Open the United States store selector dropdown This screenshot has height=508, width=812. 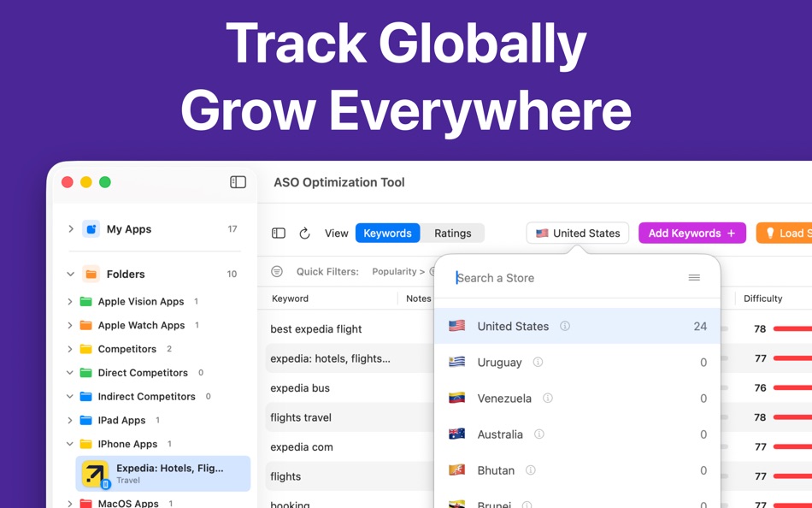point(577,233)
